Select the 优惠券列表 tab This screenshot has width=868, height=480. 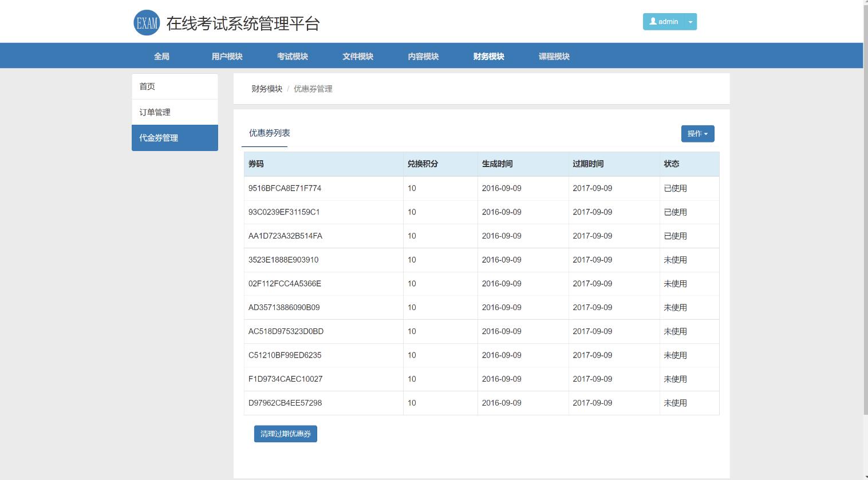point(269,133)
